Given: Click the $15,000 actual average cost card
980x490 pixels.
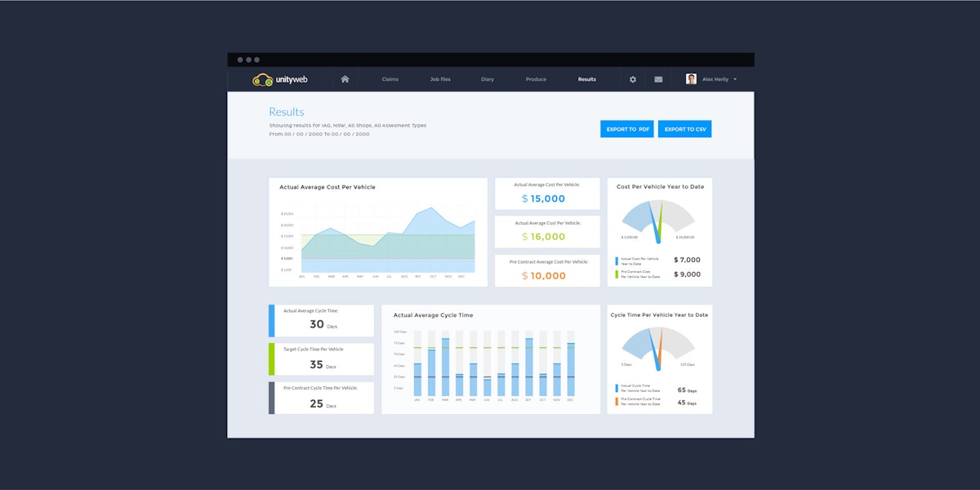Looking at the screenshot, I should tap(547, 194).
